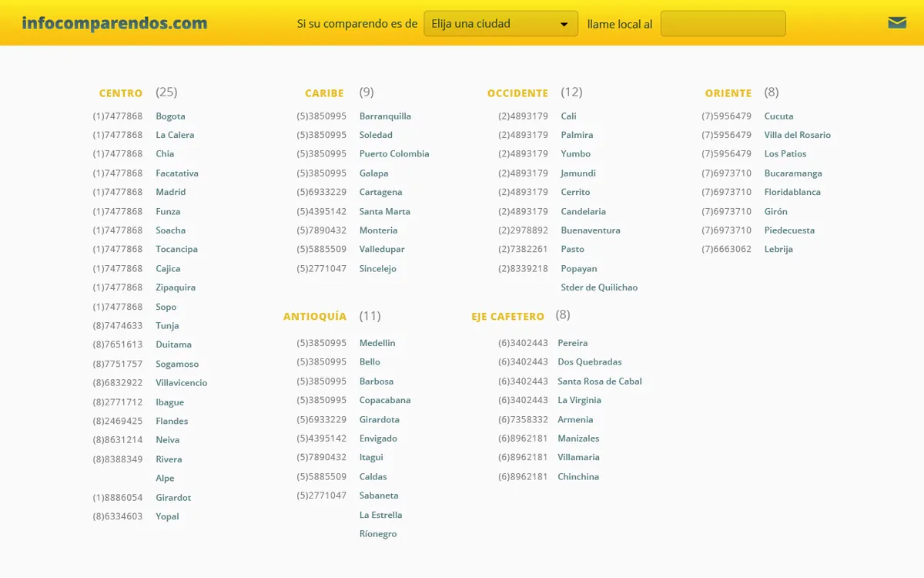Select the Pereira city link
This screenshot has width=924, height=578.
point(573,343)
